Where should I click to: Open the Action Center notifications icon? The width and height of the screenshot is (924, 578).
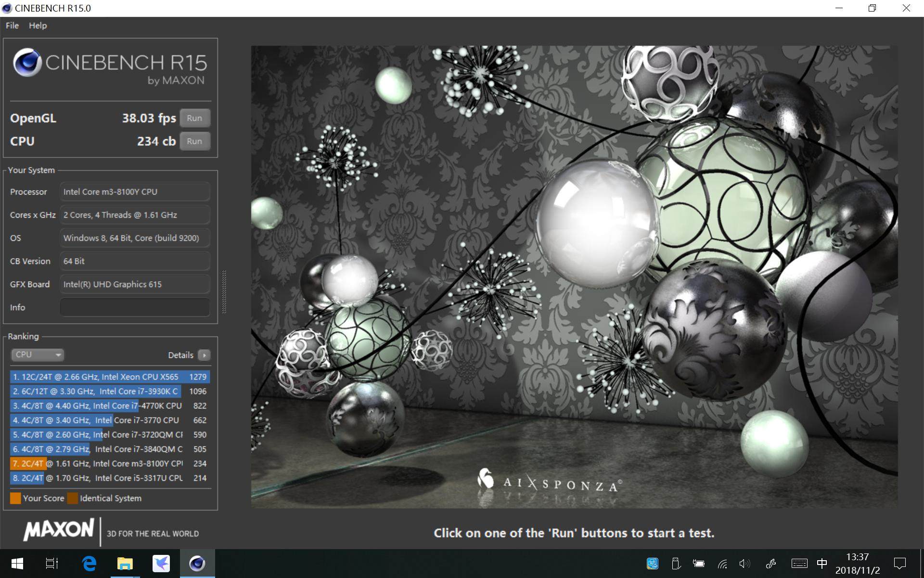tap(899, 564)
